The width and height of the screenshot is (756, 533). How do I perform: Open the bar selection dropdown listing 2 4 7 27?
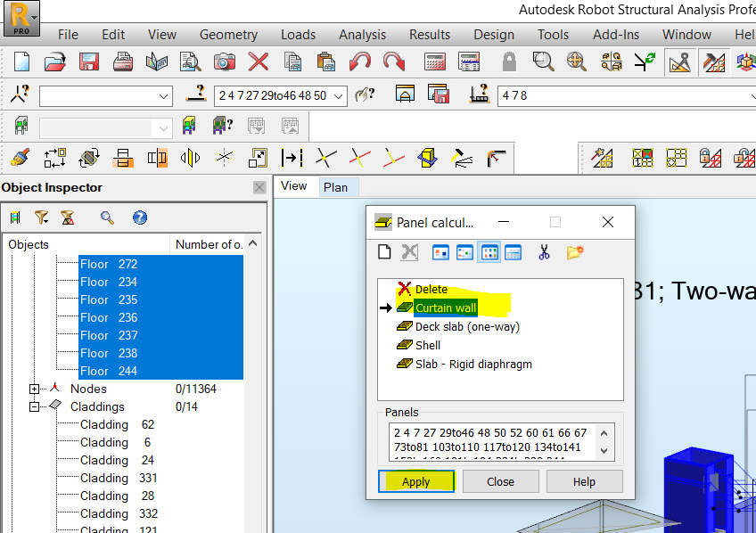339,96
